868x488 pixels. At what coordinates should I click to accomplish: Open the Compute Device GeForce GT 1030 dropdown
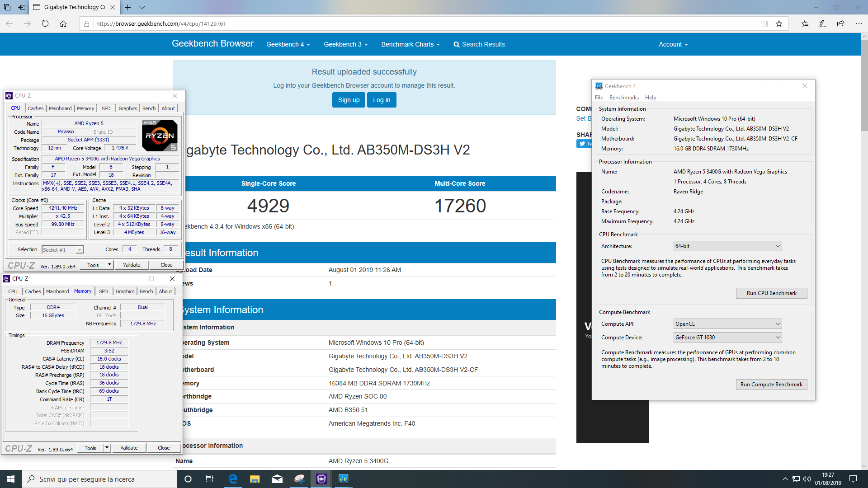tap(727, 338)
